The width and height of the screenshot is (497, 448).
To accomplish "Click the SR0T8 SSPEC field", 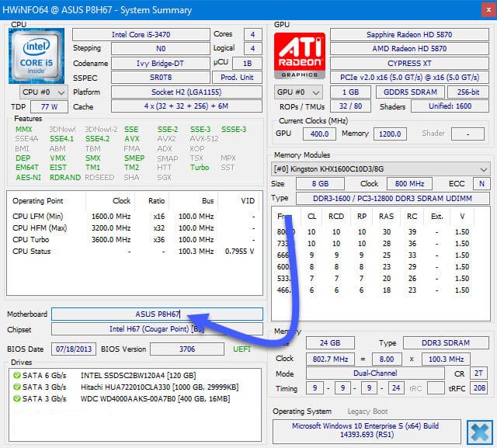I will (161, 78).
